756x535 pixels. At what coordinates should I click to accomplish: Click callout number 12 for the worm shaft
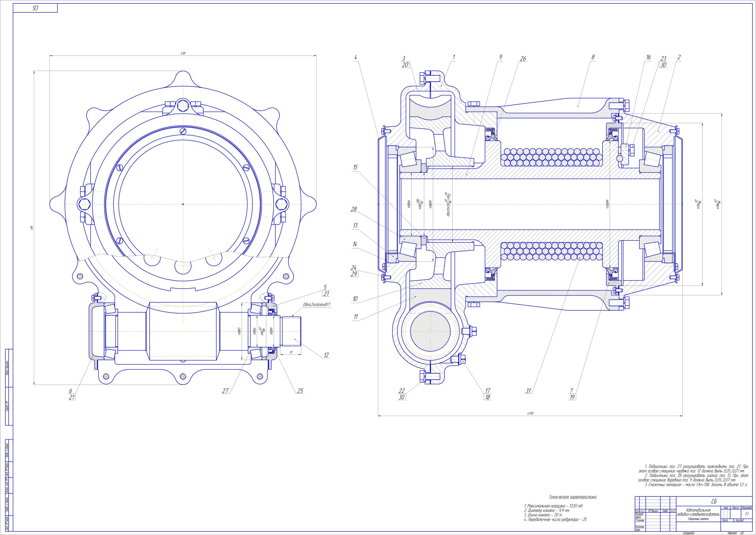point(326,355)
